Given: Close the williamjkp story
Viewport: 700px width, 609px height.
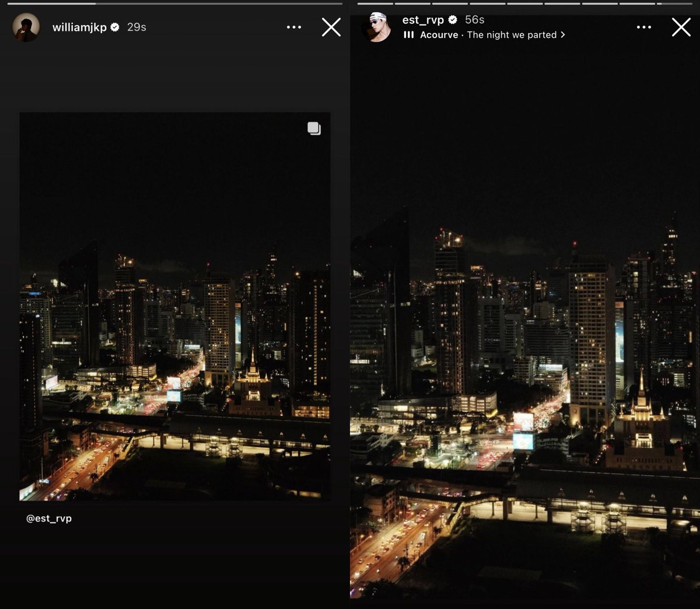Looking at the screenshot, I should pos(331,27).
